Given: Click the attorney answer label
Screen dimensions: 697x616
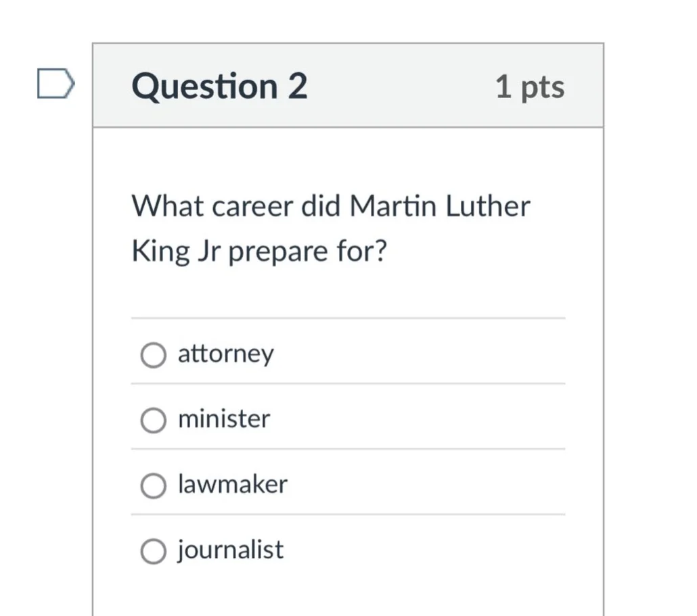Looking at the screenshot, I should click(x=225, y=354).
